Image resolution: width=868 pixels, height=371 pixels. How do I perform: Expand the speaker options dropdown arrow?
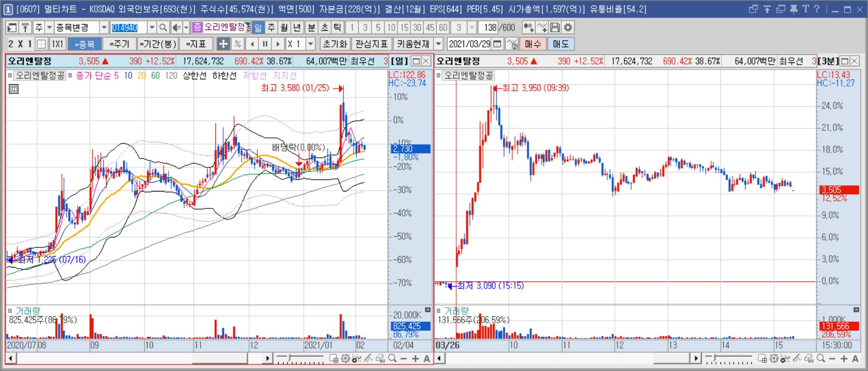[x=186, y=27]
